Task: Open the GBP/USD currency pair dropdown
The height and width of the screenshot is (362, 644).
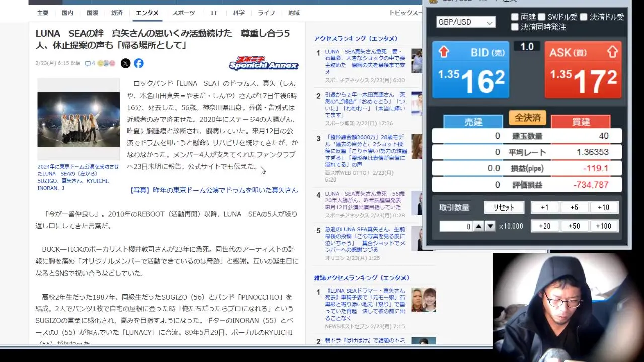Action: (x=465, y=22)
